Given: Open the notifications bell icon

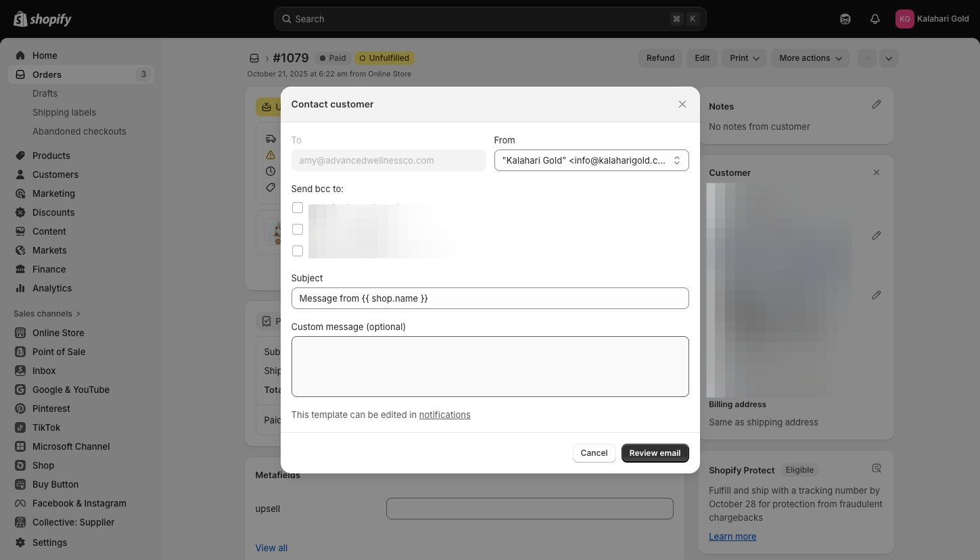Looking at the screenshot, I should [x=874, y=19].
